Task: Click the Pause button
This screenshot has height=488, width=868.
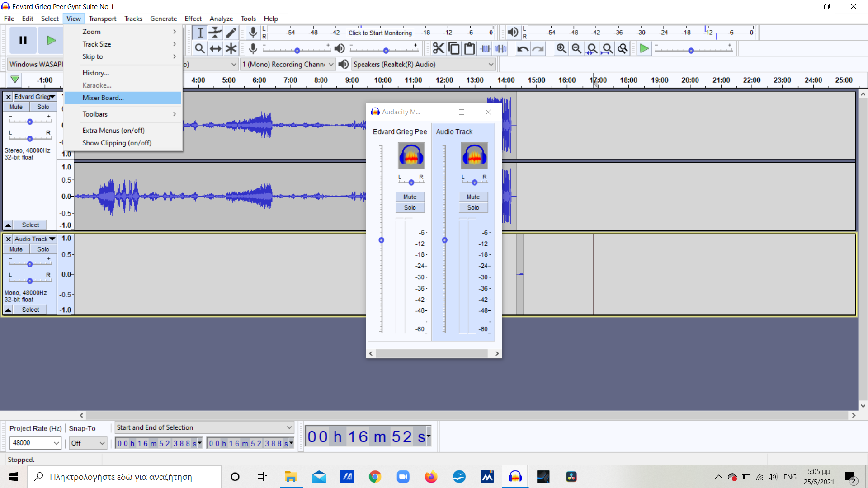Action: click(x=23, y=40)
